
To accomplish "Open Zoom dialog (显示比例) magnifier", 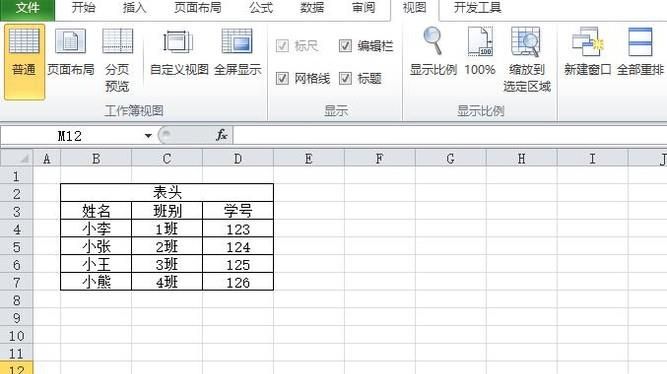I will (433, 52).
